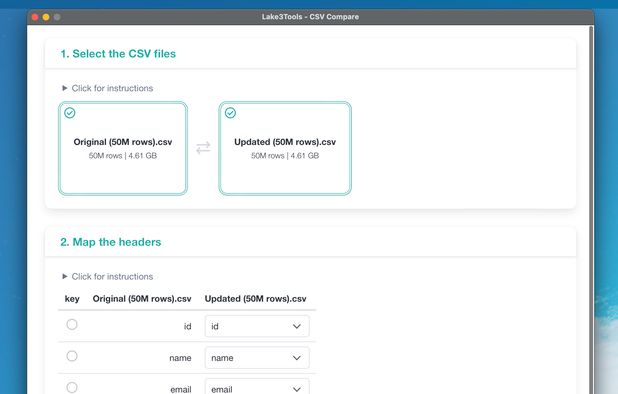Close the CSV Compare window
Image resolution: width=618 pixels, height=394 pixels.
35,17
